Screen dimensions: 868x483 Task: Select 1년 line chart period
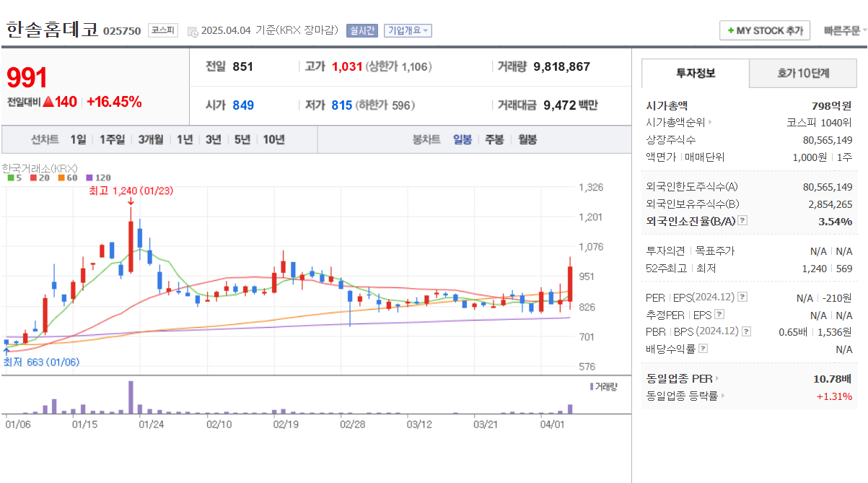pyautogui.click(x=185, y=139)
